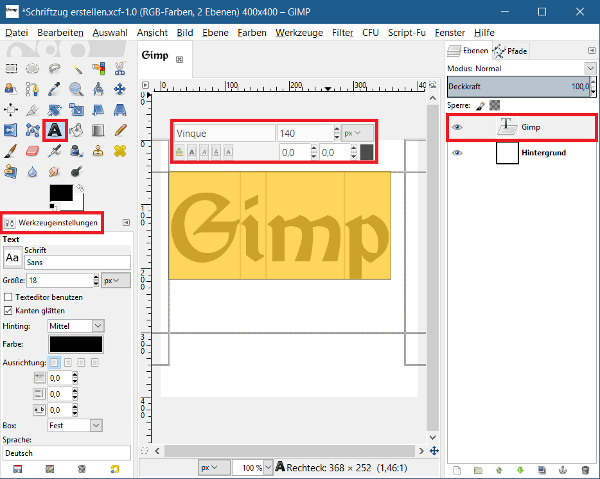Open the Datei menu
Image resolution: width=600 pixels, height=479 pixels.
pyautogui.click(x=16, y=33)
